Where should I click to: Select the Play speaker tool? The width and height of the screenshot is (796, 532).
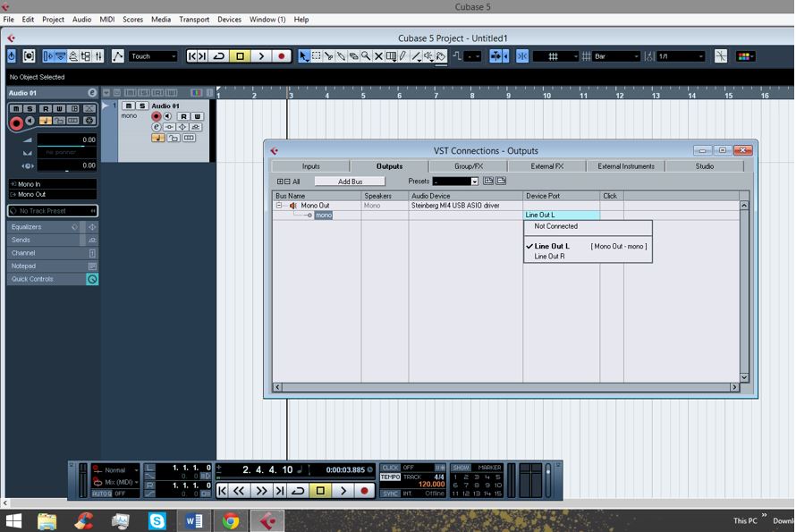click(428, 56)
